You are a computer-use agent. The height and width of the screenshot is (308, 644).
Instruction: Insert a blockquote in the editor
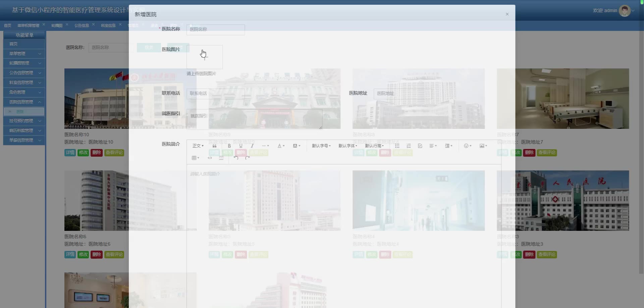click(x=215, y=146)
